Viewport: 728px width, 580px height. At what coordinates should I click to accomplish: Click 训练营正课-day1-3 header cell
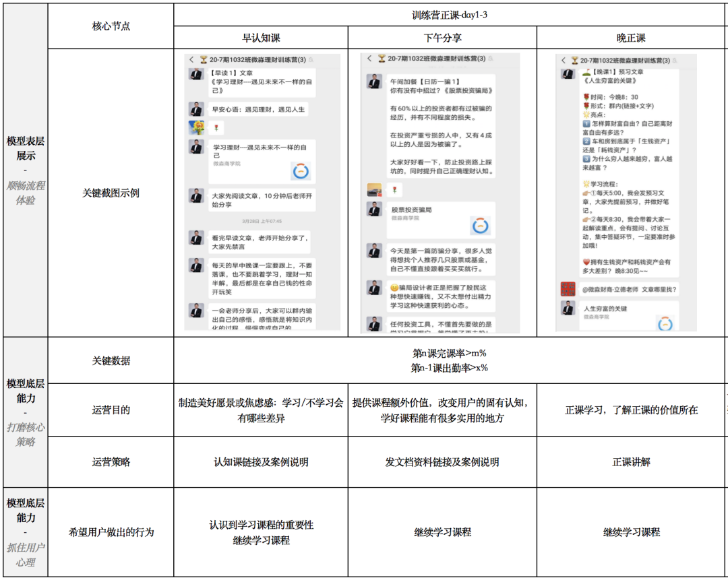pyautogui.click(x=450, y=15)
